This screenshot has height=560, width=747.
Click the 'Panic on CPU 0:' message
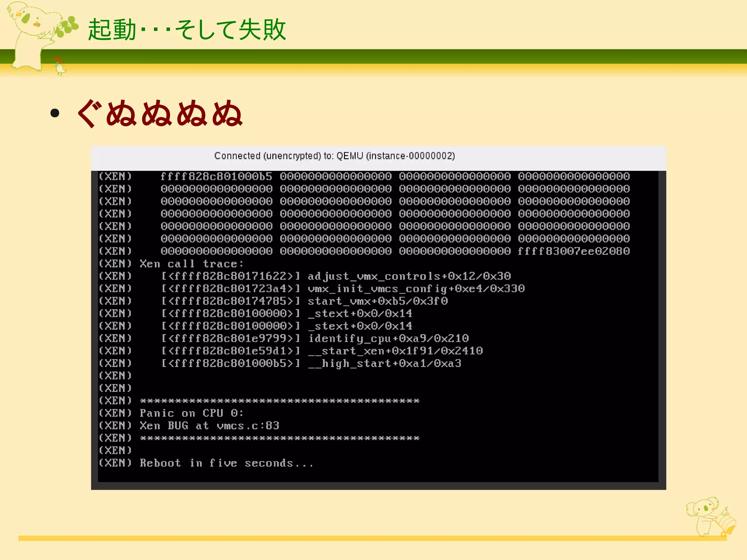191,413
